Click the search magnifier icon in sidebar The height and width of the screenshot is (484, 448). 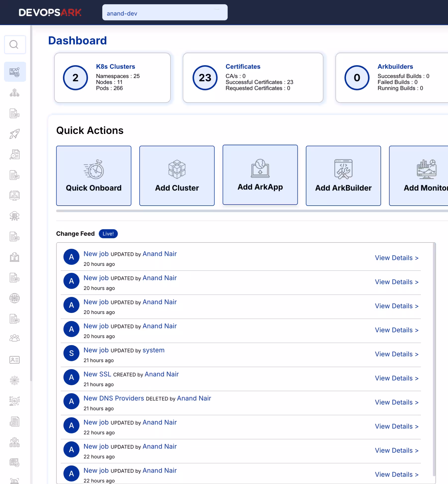14,45
